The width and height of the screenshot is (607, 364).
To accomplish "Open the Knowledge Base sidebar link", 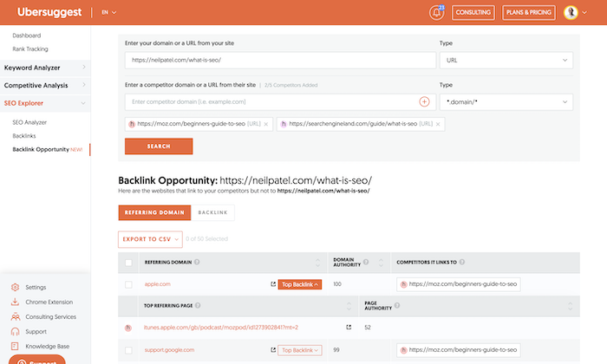I will [47, 346].
